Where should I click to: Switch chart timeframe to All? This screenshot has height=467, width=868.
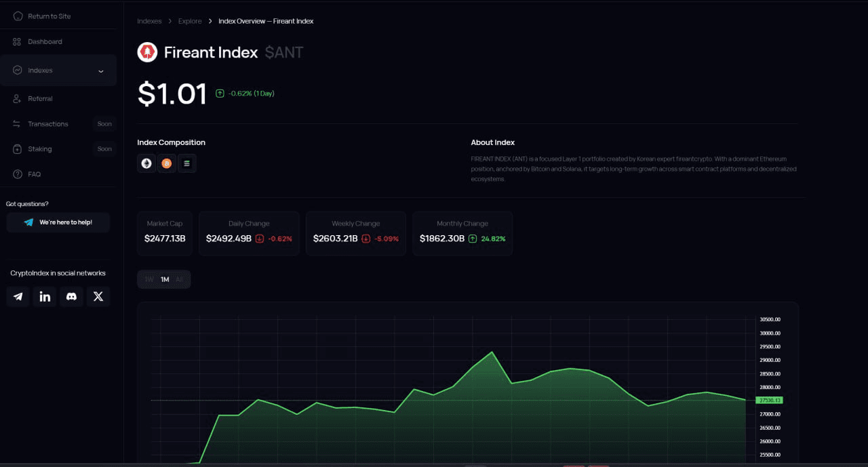point(179,279)
